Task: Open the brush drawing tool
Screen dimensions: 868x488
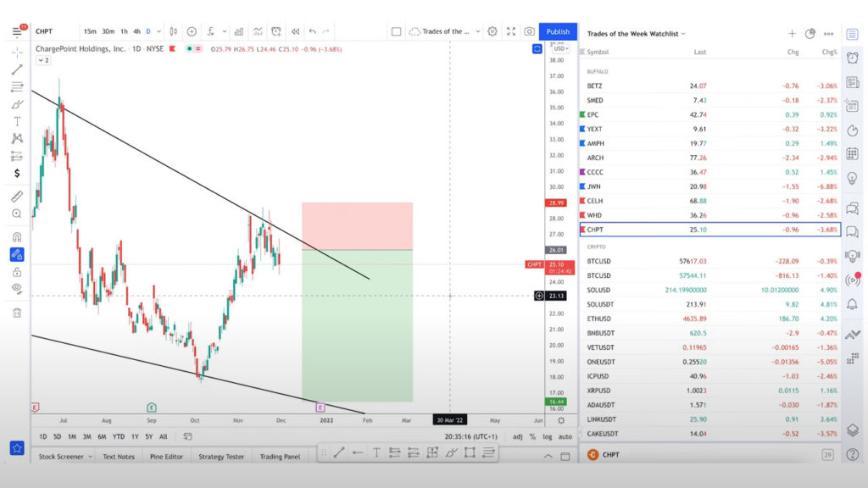Action: click(x=17, y=104)
